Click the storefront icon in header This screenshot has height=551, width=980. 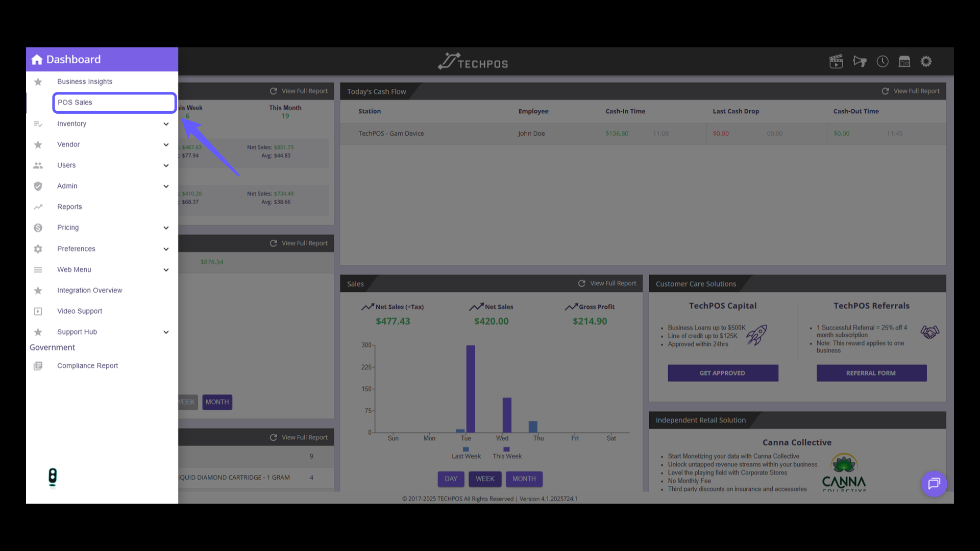[x=904, y=62]
